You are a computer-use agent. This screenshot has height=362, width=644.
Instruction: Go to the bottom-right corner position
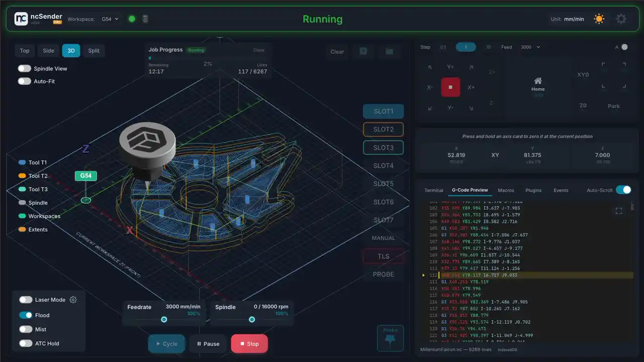point(624,86)
